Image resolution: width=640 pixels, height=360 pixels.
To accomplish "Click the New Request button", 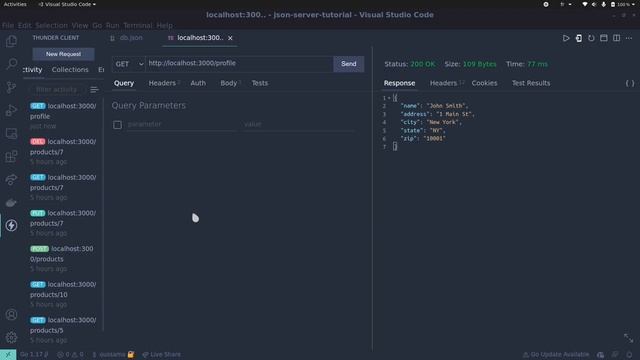I will [x=63, y=54].
